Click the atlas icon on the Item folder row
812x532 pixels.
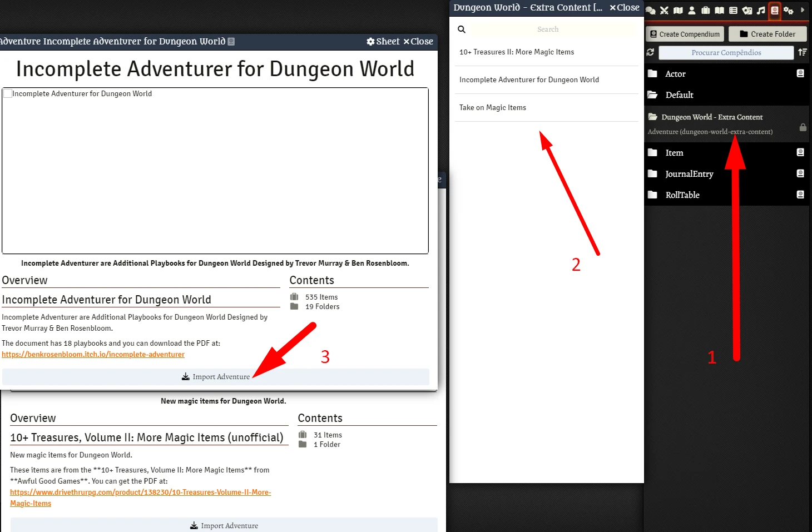(x=800, y=152)
